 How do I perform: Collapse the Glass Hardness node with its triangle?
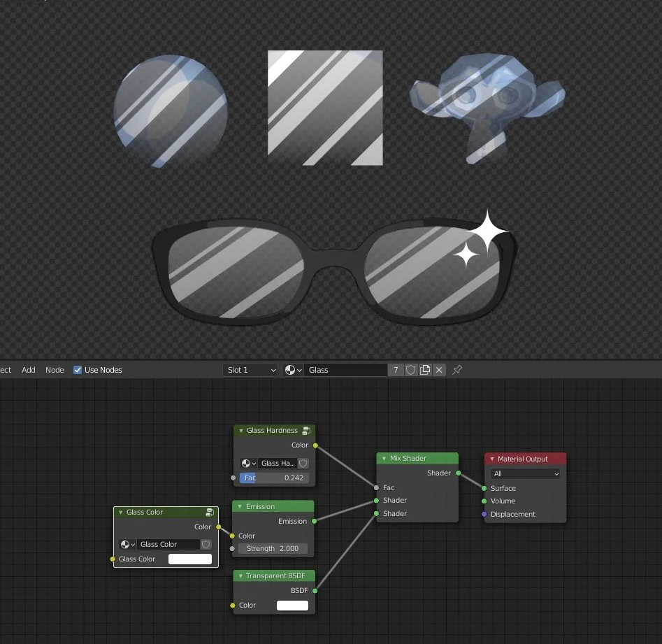pos(240,431)
